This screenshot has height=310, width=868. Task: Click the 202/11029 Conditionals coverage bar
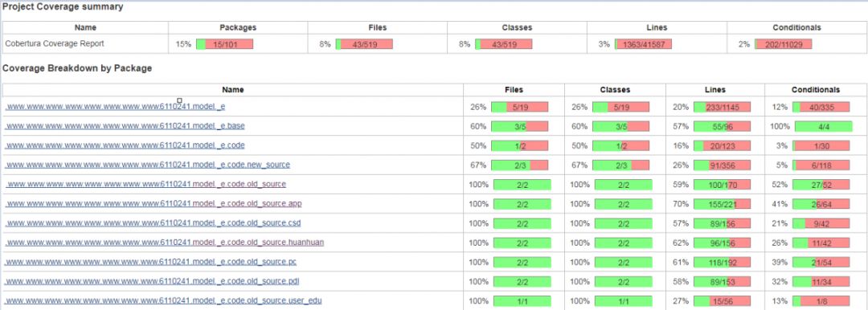pyautogui.click(x=784, y=44)
